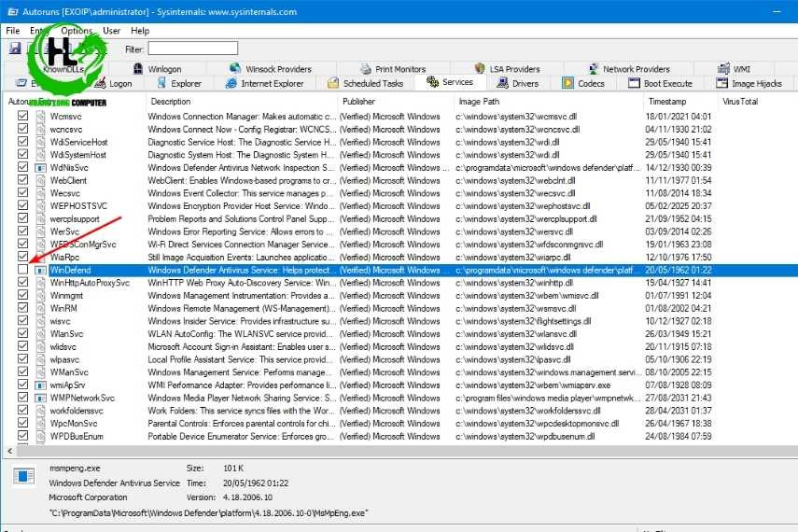Open the Scheduled Tasks tab
This screenshot has height=532, width=798.
[x=365, y=83]
